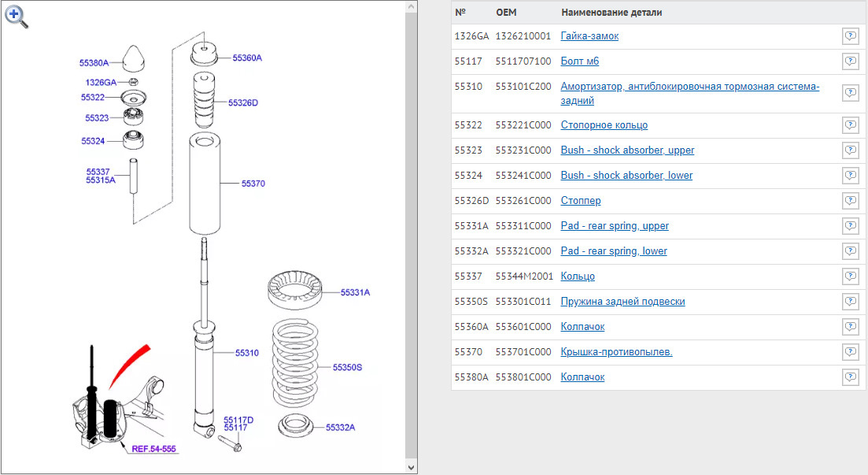Select part label 55322 in diagram
The width and height of the screenshot is (868, 475).
tap(92, 97)
